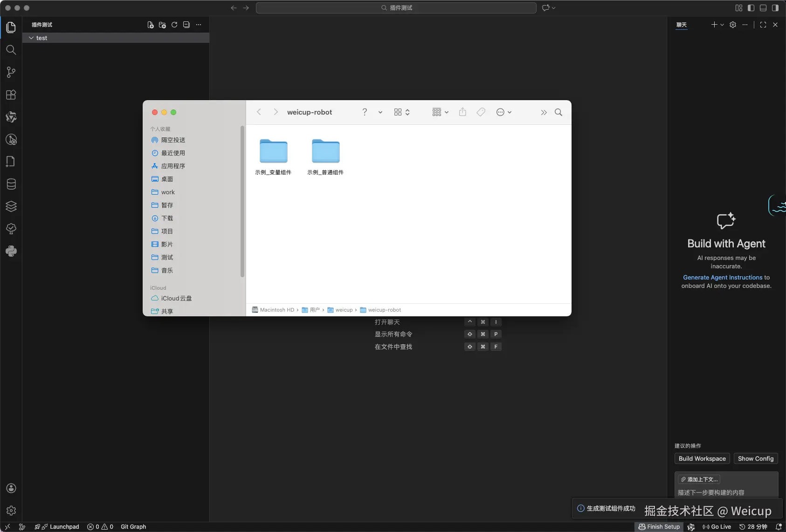Click Finder Tags icon

pos(481,112)
